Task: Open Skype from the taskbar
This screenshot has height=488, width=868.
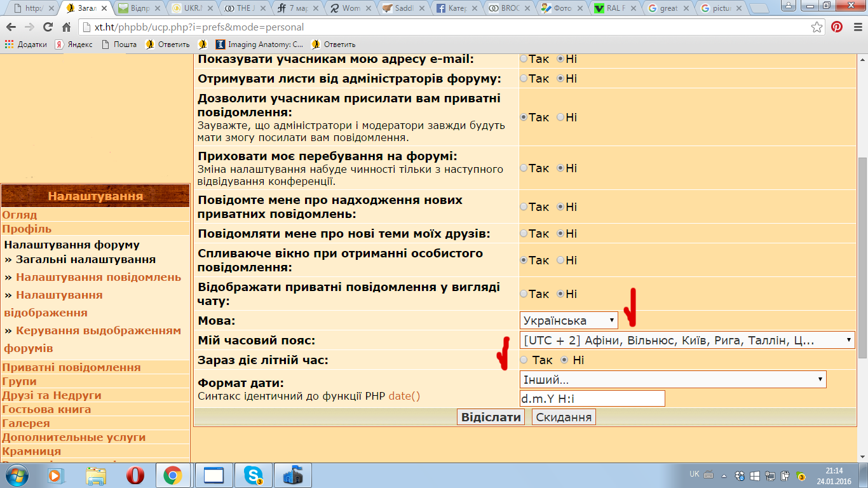Action: [x=254, y=475]
